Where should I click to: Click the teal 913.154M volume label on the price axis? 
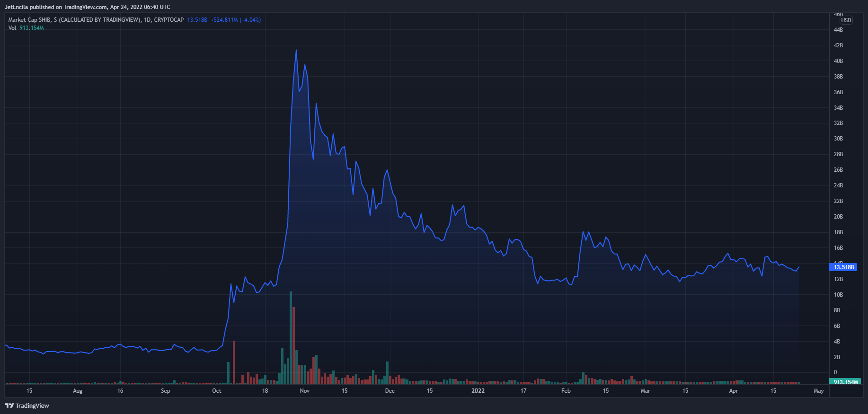pyautogui.click(x=844, y=382)
